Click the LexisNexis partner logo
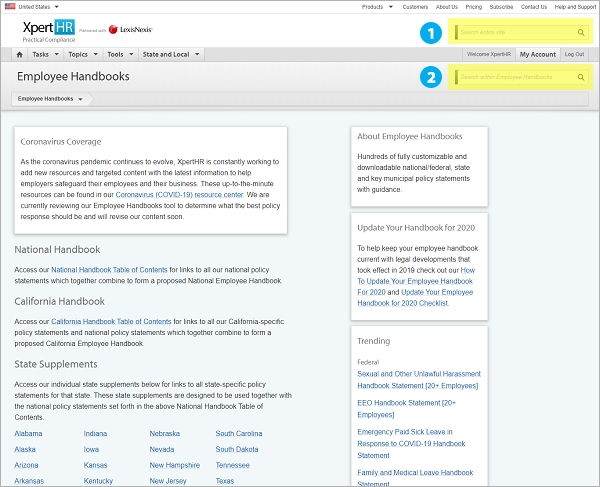Image resolution: width=600 pixels, height=487 pixels. [130, 29]
